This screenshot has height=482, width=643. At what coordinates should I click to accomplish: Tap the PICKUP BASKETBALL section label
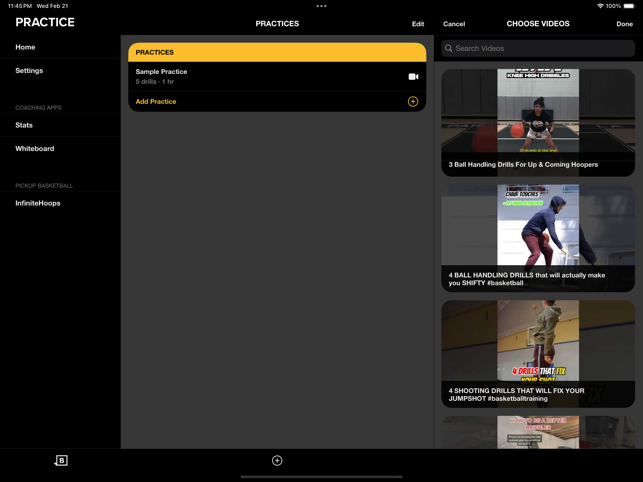[44, 185]
